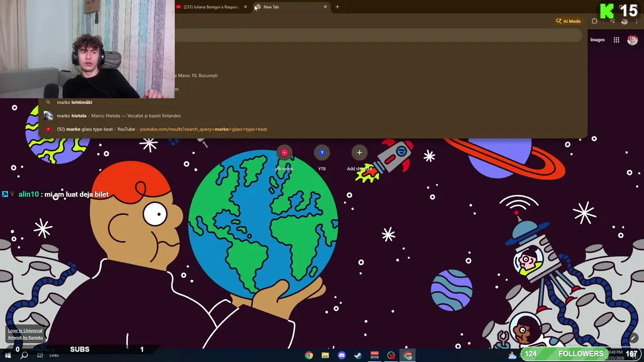
Task: Open the 'Love Is Universal' theme link
Action: 25,331
